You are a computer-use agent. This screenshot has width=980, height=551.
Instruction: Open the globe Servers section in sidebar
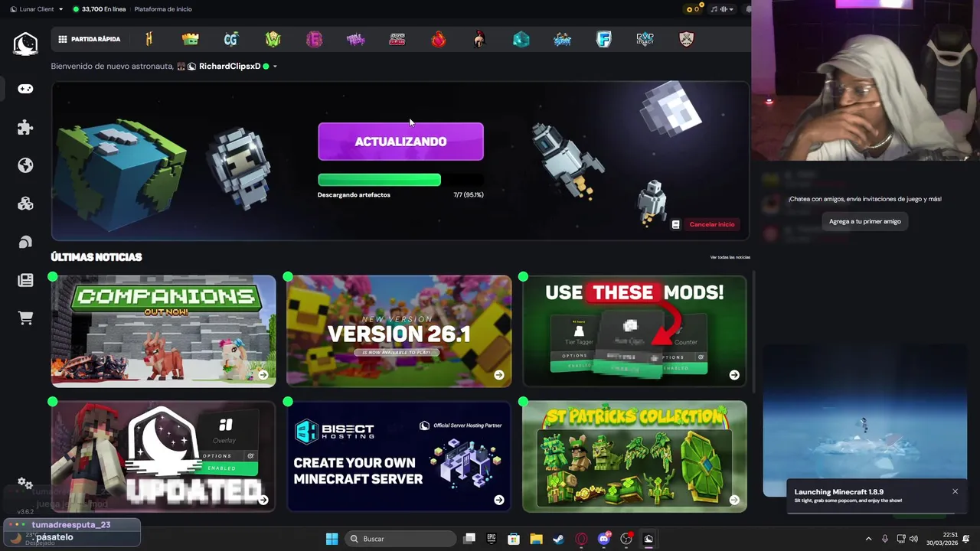[x=25, y=165]
